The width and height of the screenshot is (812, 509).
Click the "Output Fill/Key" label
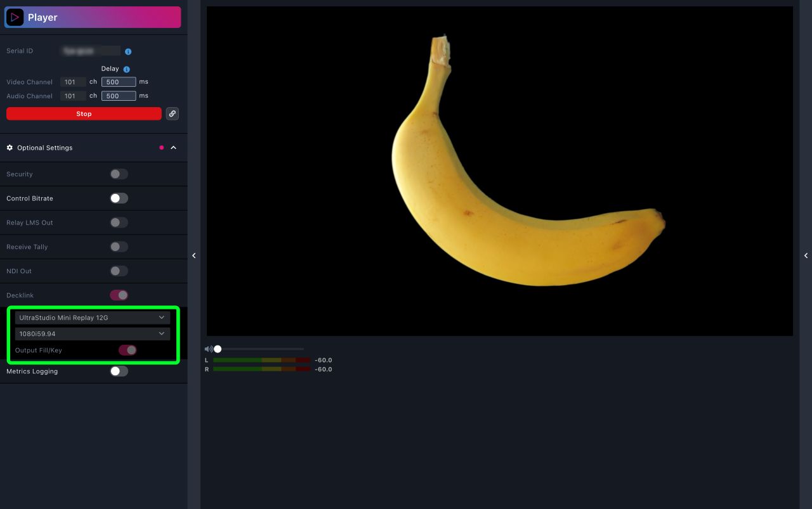point(39,351)
